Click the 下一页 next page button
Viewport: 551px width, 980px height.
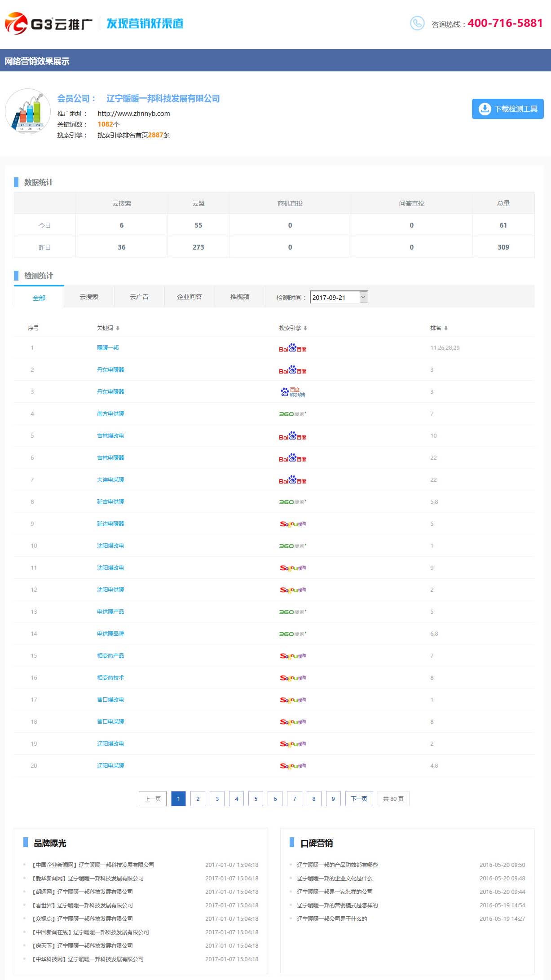(x=359, y=799)
